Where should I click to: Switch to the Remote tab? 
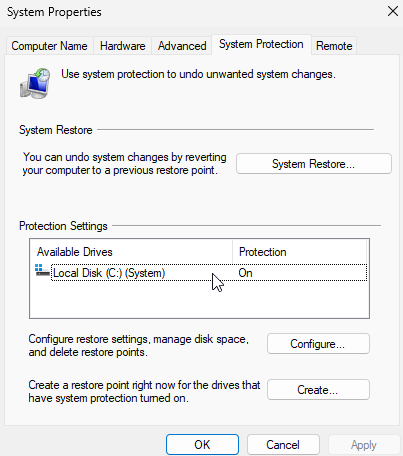[x=334, y=46]
